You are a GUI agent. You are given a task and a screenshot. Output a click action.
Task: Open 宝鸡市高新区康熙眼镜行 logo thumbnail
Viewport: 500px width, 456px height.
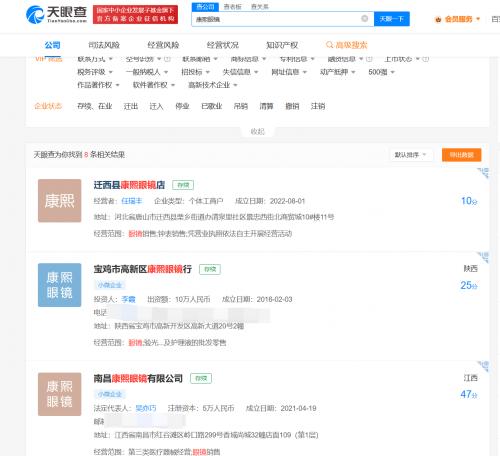tap(60, 285)
